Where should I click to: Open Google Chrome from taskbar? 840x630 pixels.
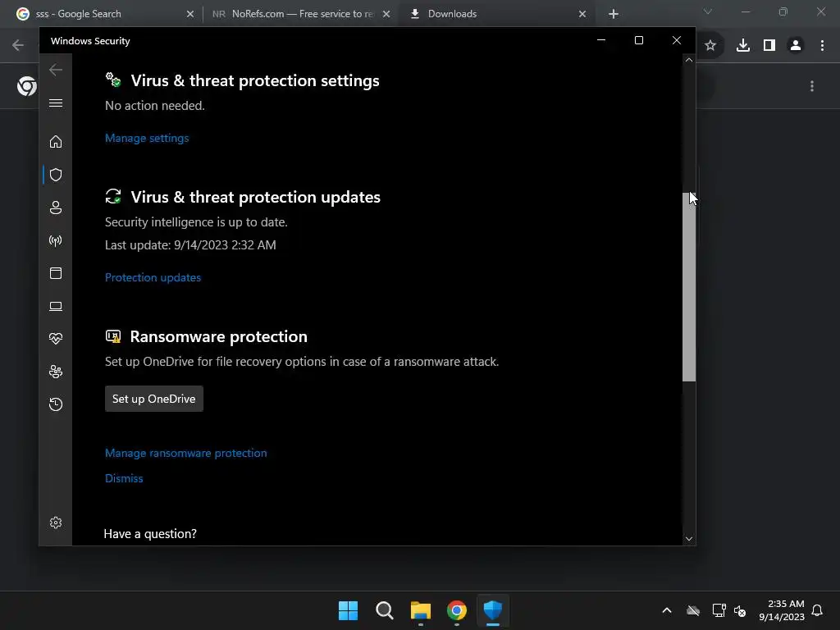pos(456,610)
